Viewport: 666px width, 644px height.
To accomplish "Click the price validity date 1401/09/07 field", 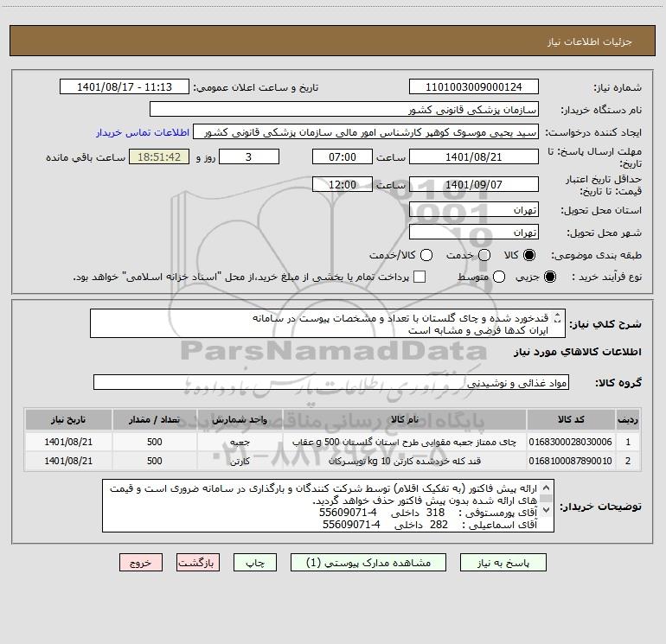I will [474, 184].
